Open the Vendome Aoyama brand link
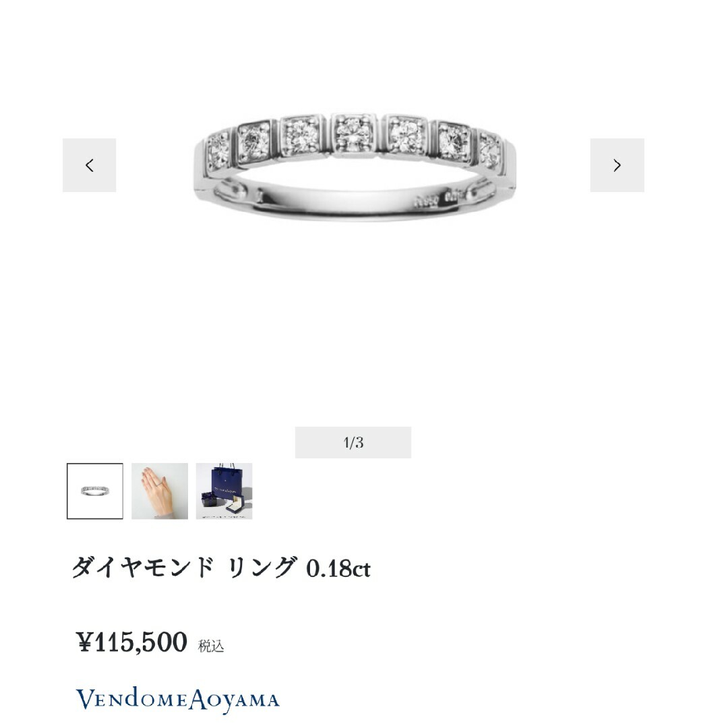This screenshot has height=728, width=728. (x=178, y=700)
